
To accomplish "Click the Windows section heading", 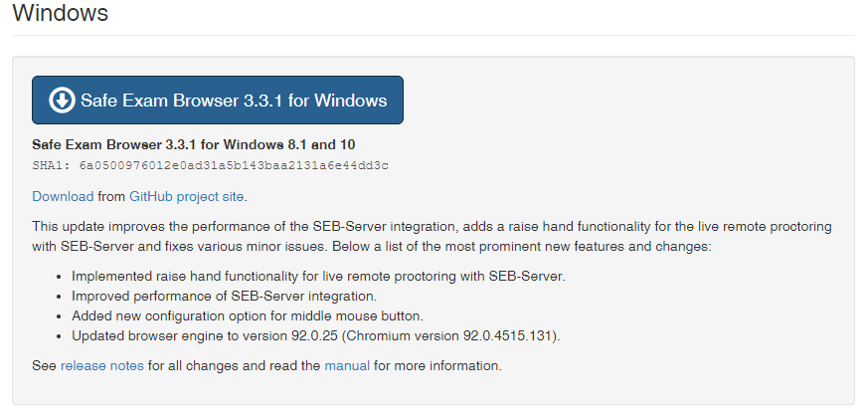I will (x=61, y=13).
